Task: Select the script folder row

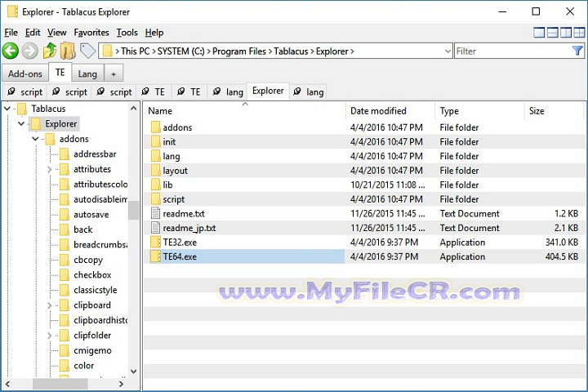Action: click(363, 199)
